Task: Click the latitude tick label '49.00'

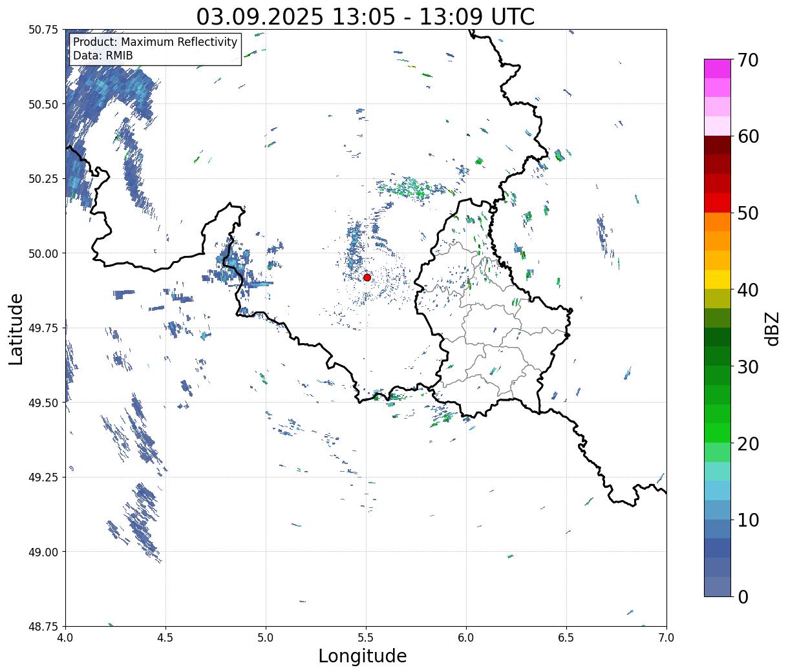Action: tap(43, 552)
